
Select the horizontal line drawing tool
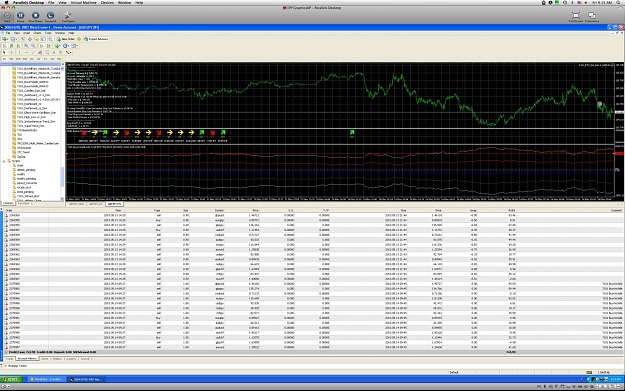(27, 53)
